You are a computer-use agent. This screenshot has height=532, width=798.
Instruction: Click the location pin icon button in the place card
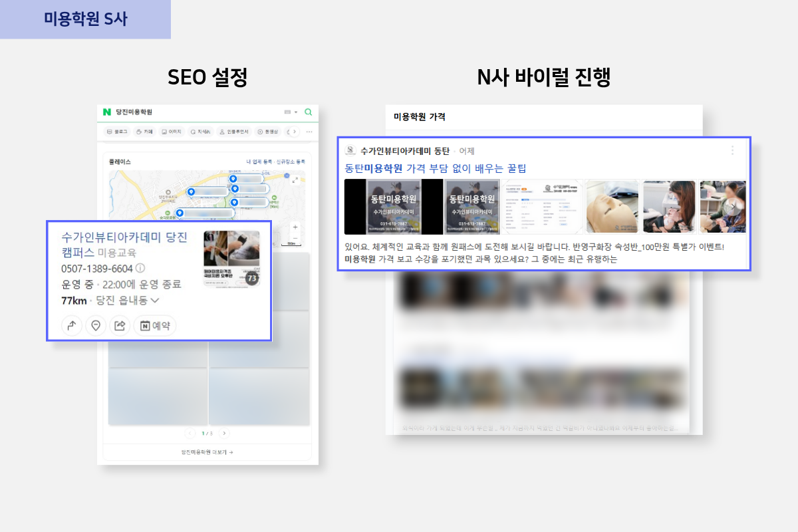[96, 326]
